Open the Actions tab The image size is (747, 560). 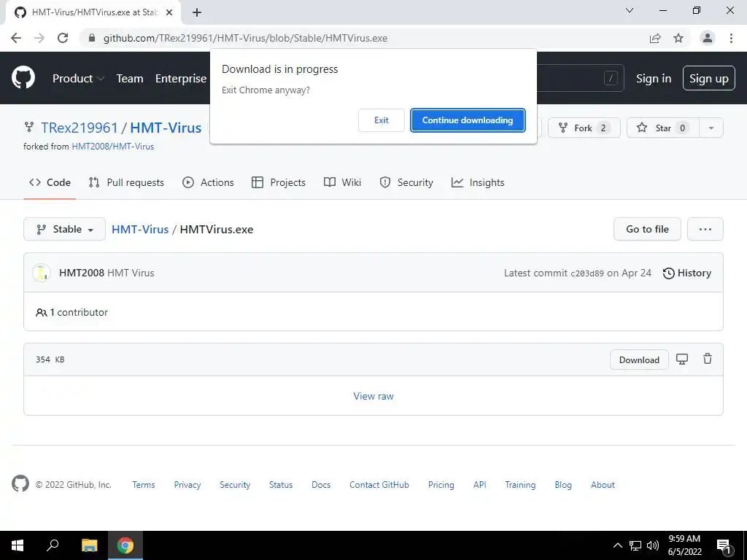[208, 182]
